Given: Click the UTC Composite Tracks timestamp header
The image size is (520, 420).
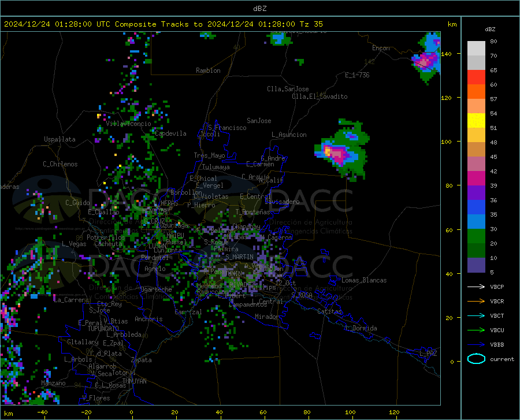Looking at the screenshot, I should [163, 24].
